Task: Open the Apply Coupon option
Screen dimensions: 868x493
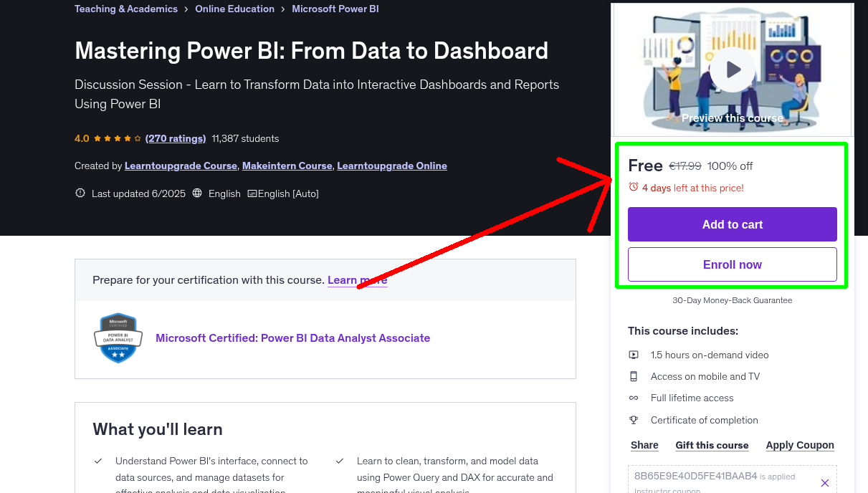Action: [x=800, y=445]
